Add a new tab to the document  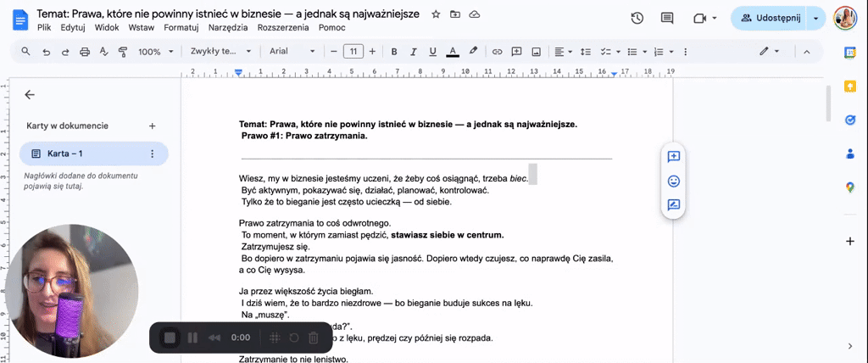153,126
